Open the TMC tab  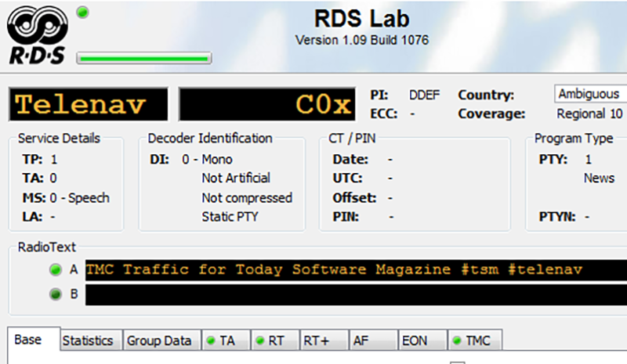click(x=474, y=341)
